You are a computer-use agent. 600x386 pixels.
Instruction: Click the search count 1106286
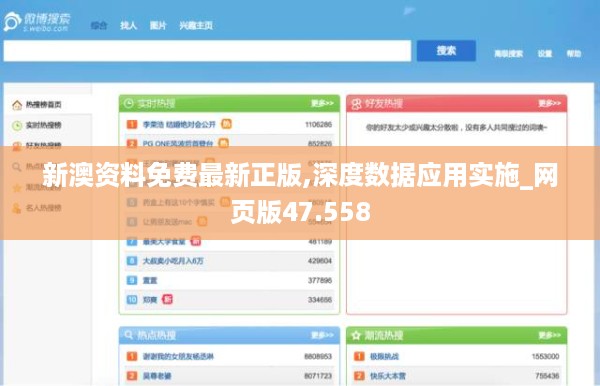point(318,124)
